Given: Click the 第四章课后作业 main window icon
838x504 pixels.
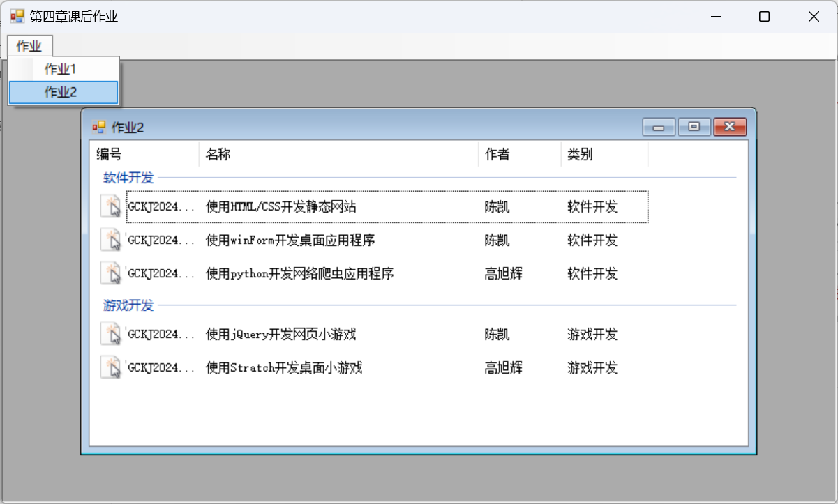Looking at the screenshot, I should (x=17, y=17).
